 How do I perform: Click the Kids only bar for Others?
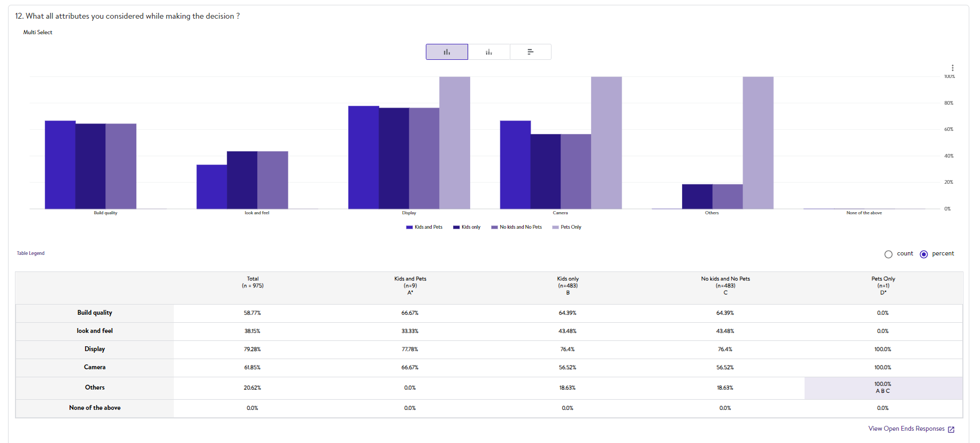pyautogui.click(x=697, y=197)
